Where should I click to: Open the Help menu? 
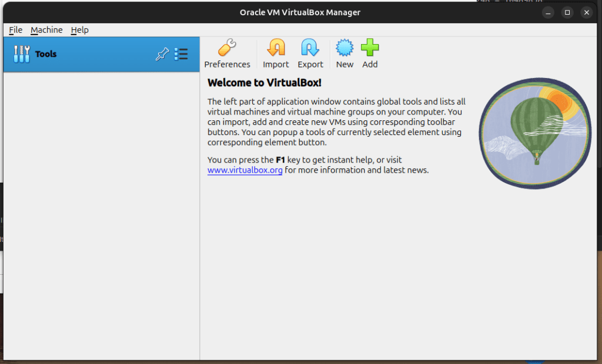click(x=79, y=30)
